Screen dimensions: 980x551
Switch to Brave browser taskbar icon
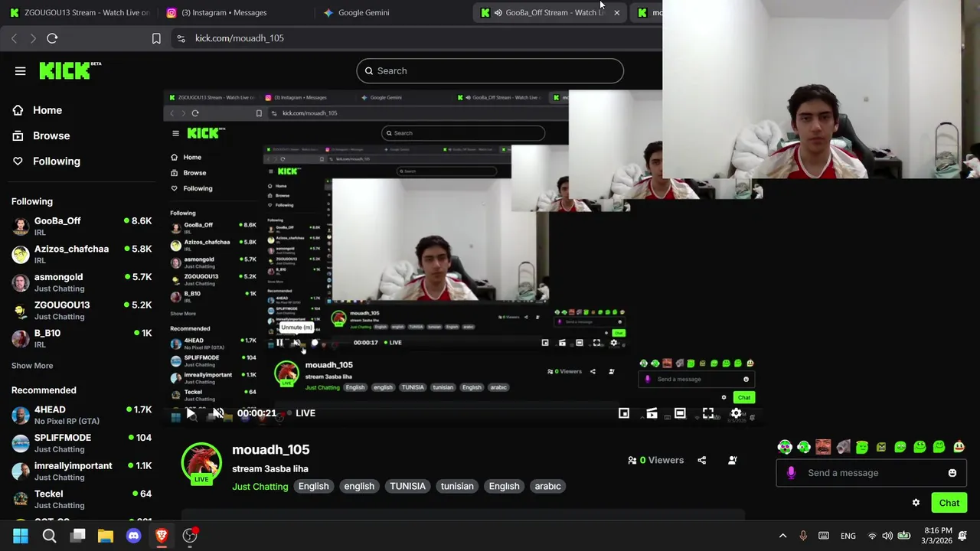coord(162,536)
